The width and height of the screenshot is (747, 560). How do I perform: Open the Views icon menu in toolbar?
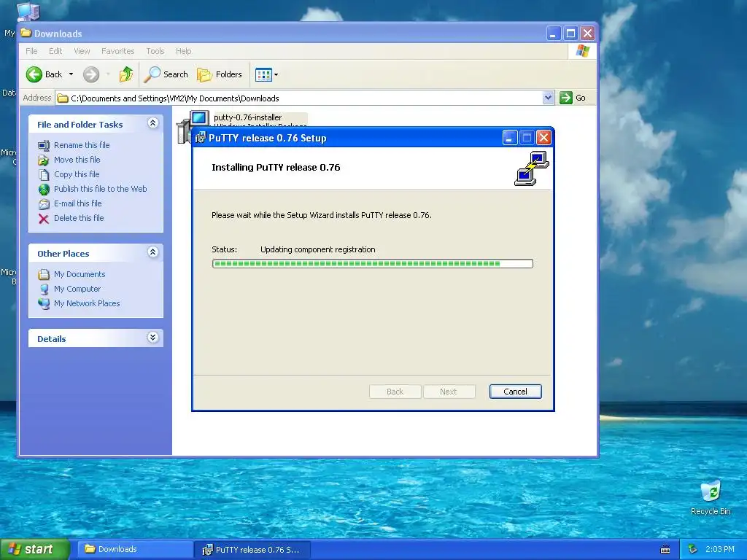267,74
